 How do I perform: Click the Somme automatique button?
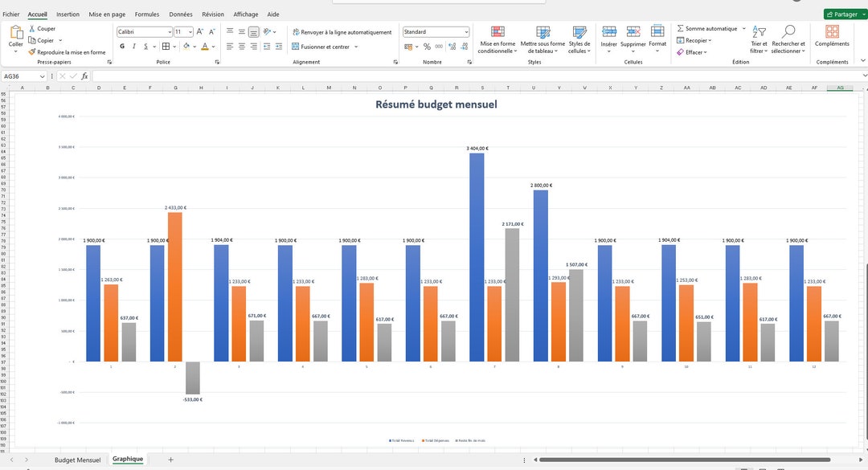[x=707, y=28]
